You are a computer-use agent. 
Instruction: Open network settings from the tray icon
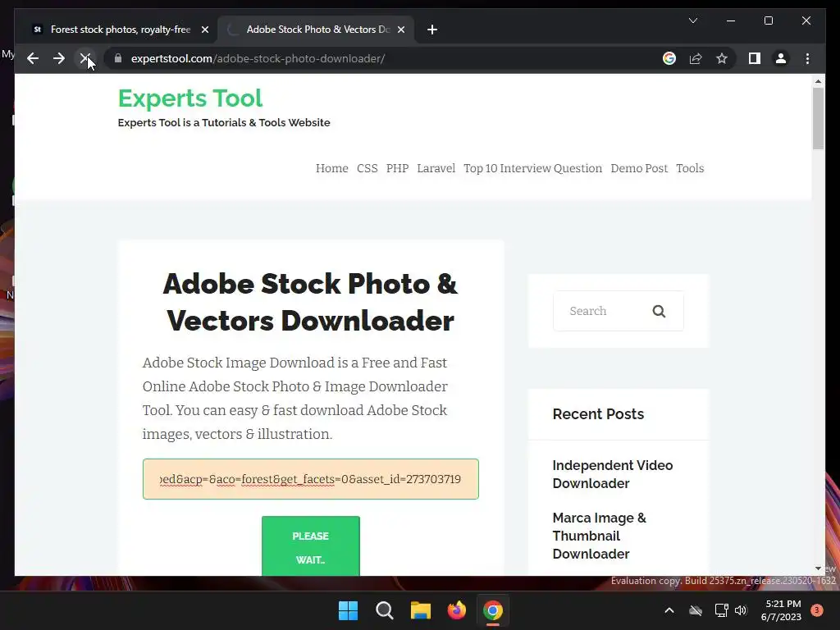721,610
